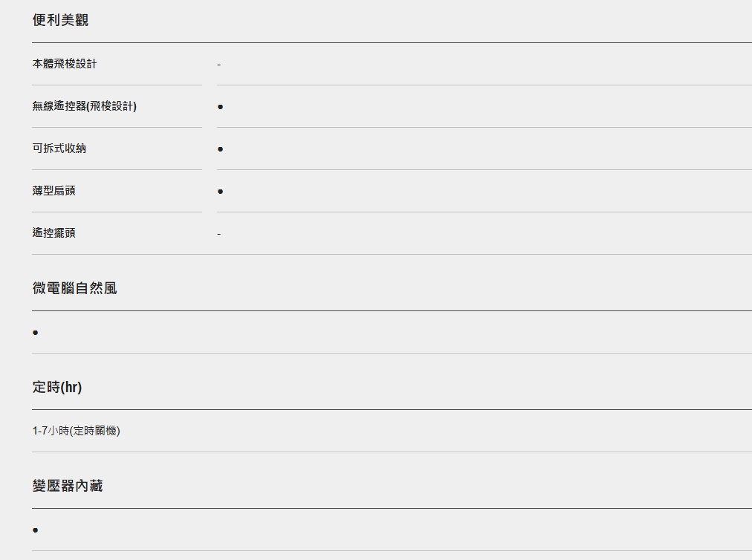Click the 定時(hr) section heading
This screenshot has width=752, height=560.
pos(57,387)
